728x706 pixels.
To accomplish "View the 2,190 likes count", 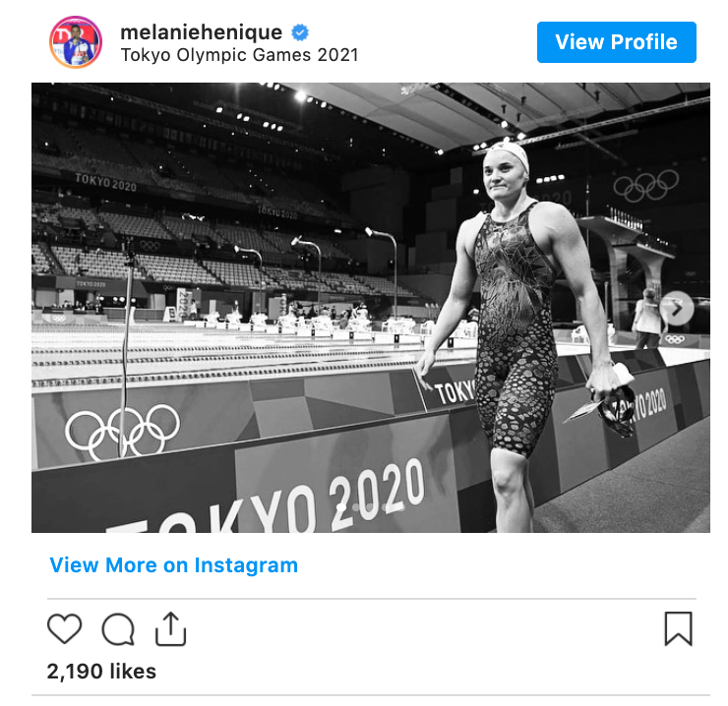I will click(x=101, y=672).
